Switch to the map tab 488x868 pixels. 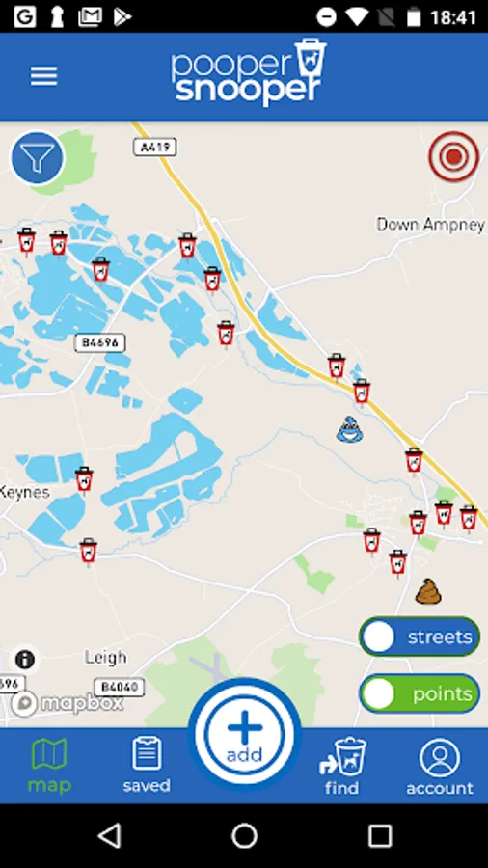tap(49, 766)
